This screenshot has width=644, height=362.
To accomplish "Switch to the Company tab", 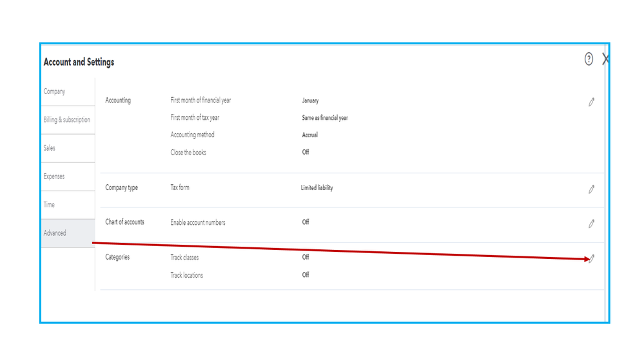I will [55, 91].
